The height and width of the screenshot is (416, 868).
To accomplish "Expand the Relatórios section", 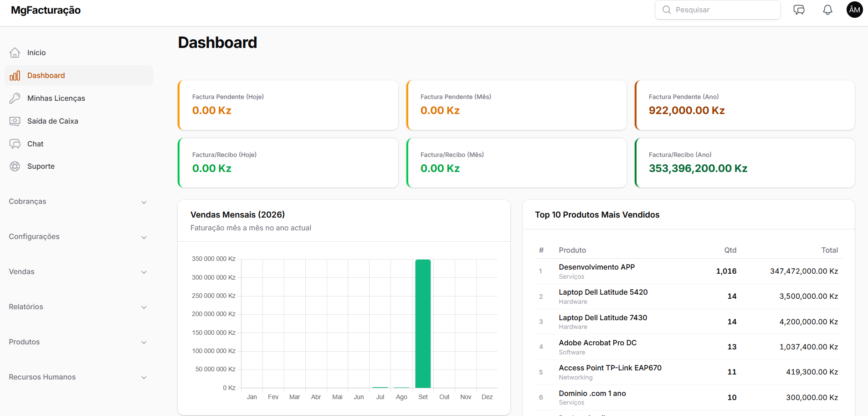I will [x=78, y=307].
